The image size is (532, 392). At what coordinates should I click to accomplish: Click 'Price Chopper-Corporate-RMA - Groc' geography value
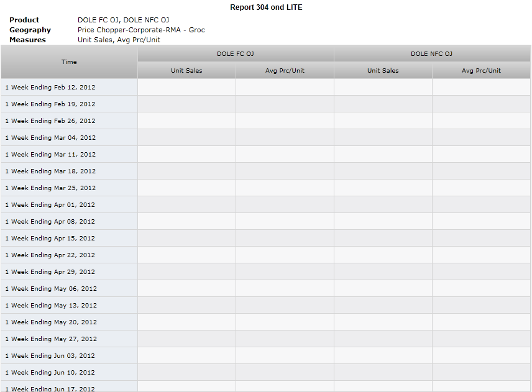click(141, 30)
